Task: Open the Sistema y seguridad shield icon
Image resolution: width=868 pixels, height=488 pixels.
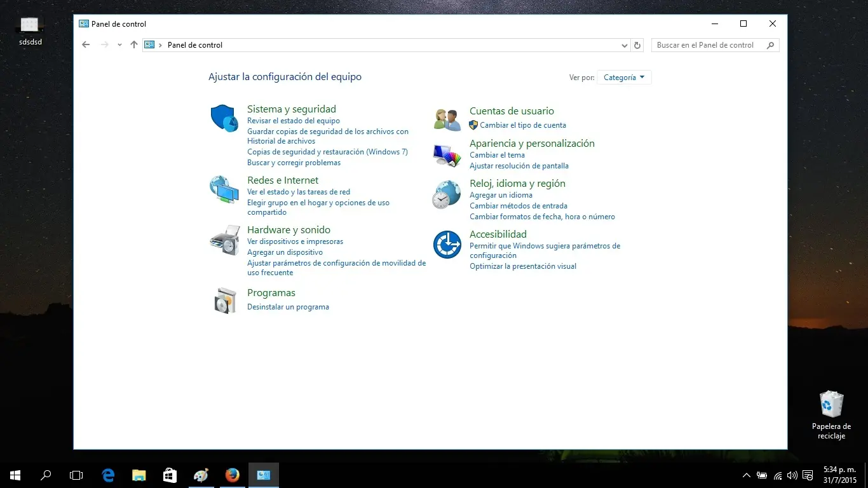Action: tap(224, 118)
